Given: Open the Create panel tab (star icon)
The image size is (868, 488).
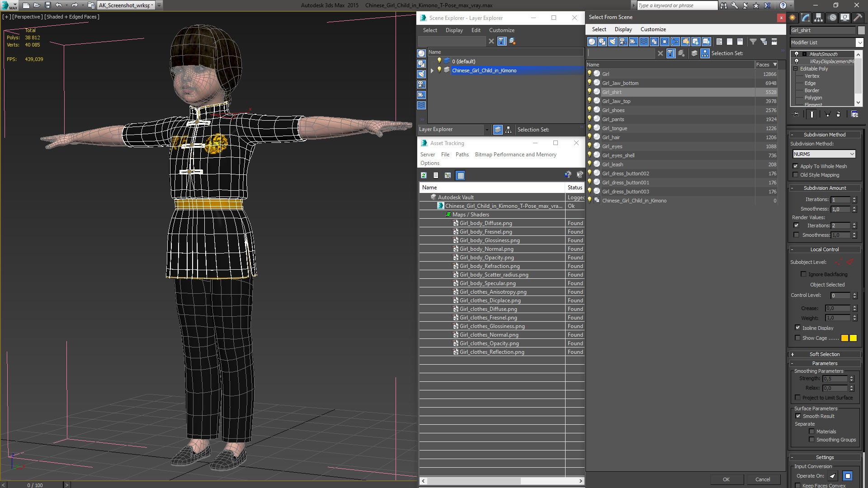Looking at the screenshot, I should click(x=793, y=18).
